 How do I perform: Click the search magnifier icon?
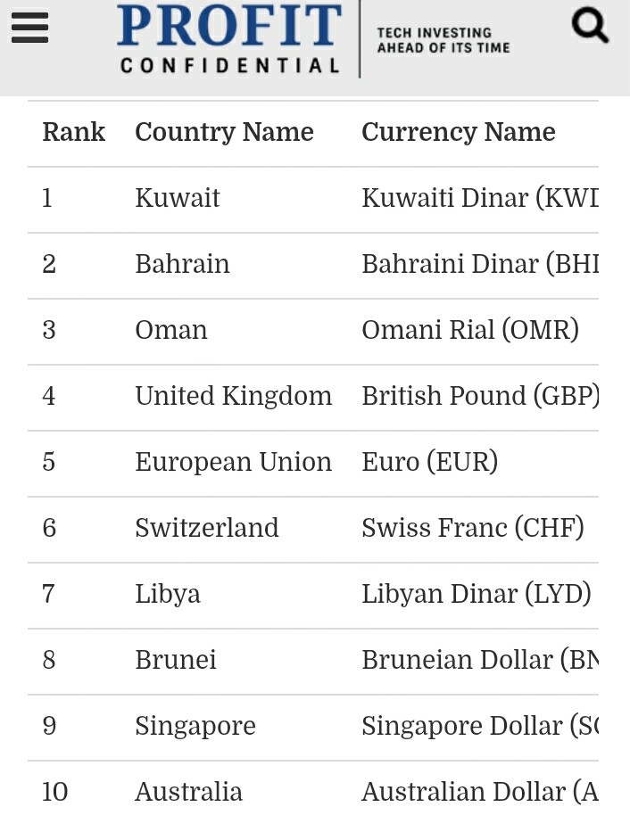(590, 25)
